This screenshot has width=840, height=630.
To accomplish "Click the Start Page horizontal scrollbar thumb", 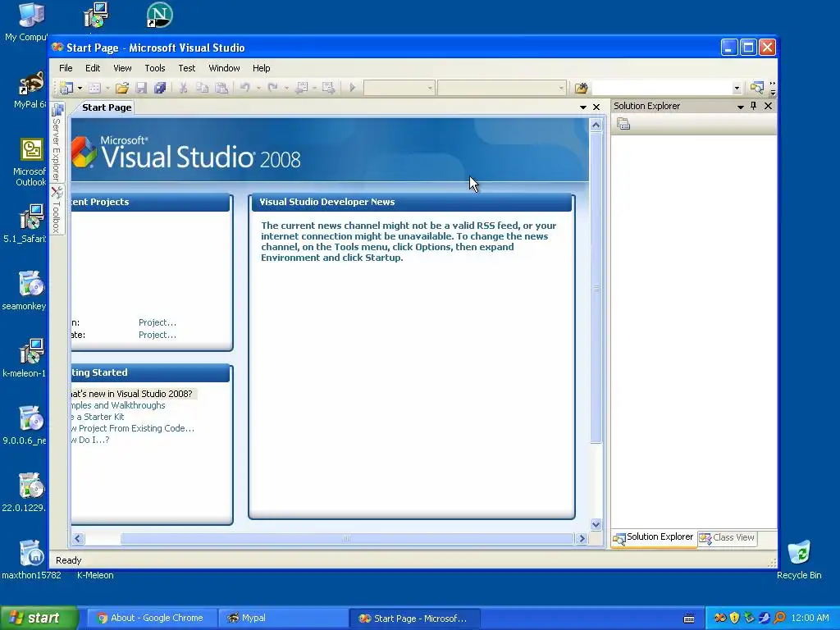I will coord(347,538).
